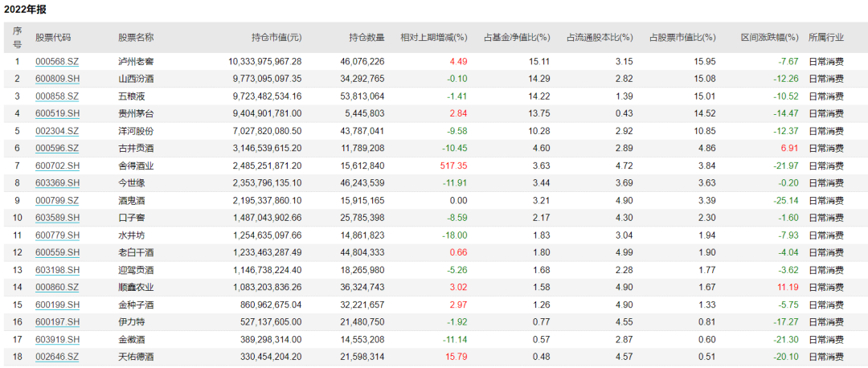
Task: Open stock code link 000858.SZ
Action: click(x=57, y=96)
